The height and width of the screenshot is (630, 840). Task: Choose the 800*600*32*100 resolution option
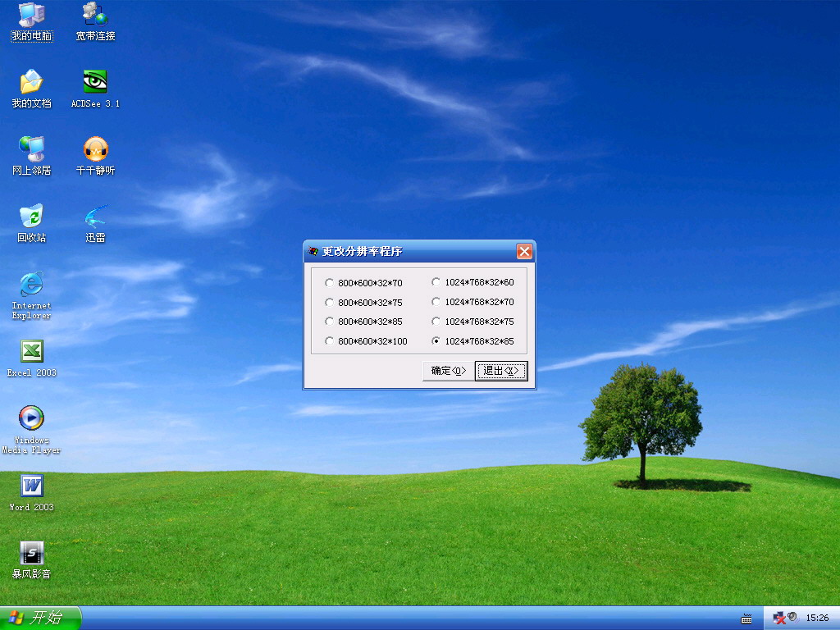point(366,341)
